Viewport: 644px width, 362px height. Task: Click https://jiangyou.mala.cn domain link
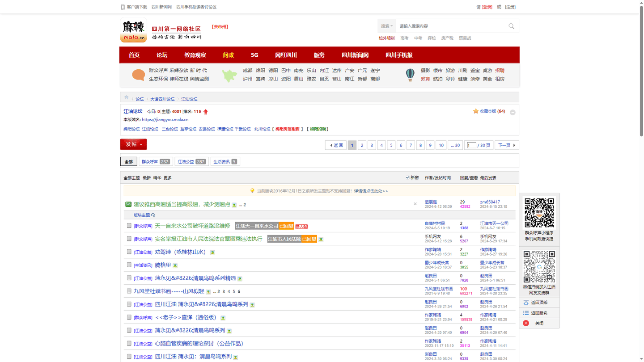(165, 120)
